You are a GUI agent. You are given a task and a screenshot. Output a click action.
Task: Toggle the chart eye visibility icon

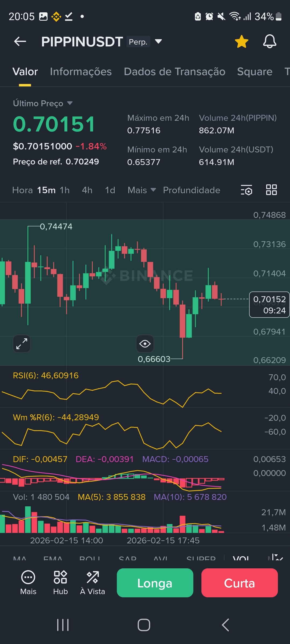coord(145,344)
